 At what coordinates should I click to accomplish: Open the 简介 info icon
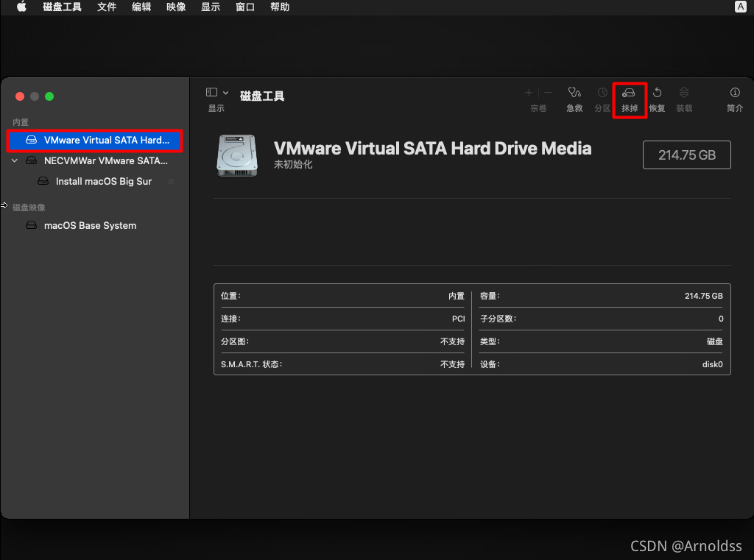735,92
